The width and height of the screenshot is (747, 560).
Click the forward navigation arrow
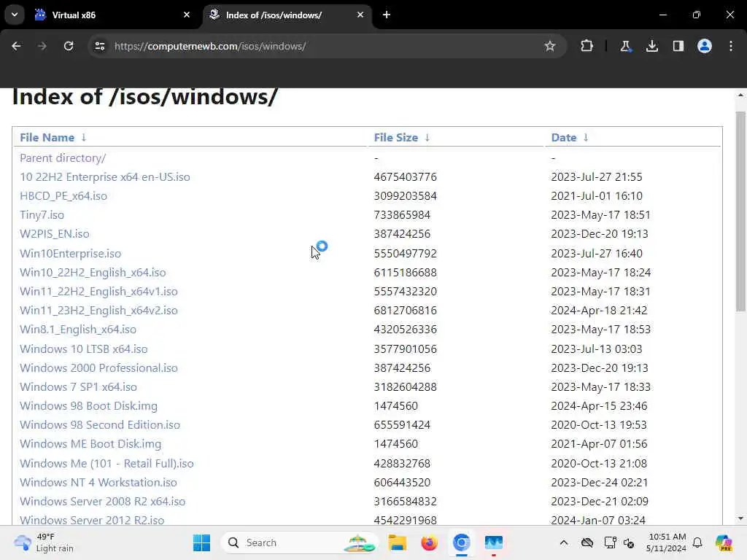pyautogui.click(x=42, y=46)
